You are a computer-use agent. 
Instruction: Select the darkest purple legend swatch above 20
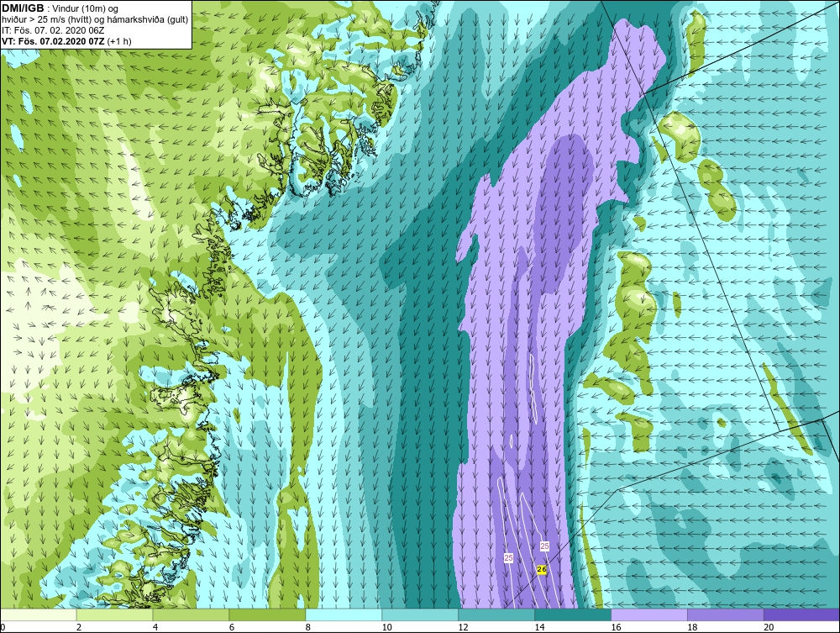pyautogui.click(x=801, y=615)
